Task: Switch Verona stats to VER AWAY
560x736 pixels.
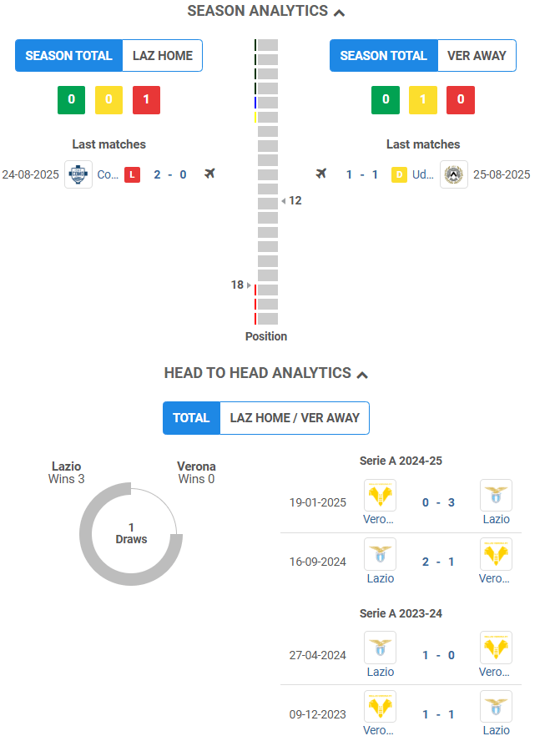Action: (477, 56)
